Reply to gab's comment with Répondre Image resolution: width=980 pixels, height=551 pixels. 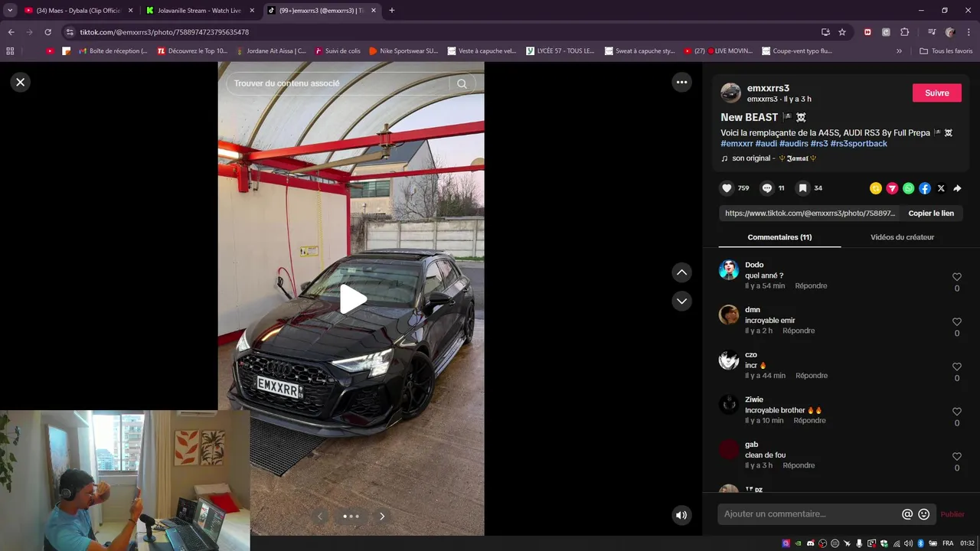tap(799, 465)
